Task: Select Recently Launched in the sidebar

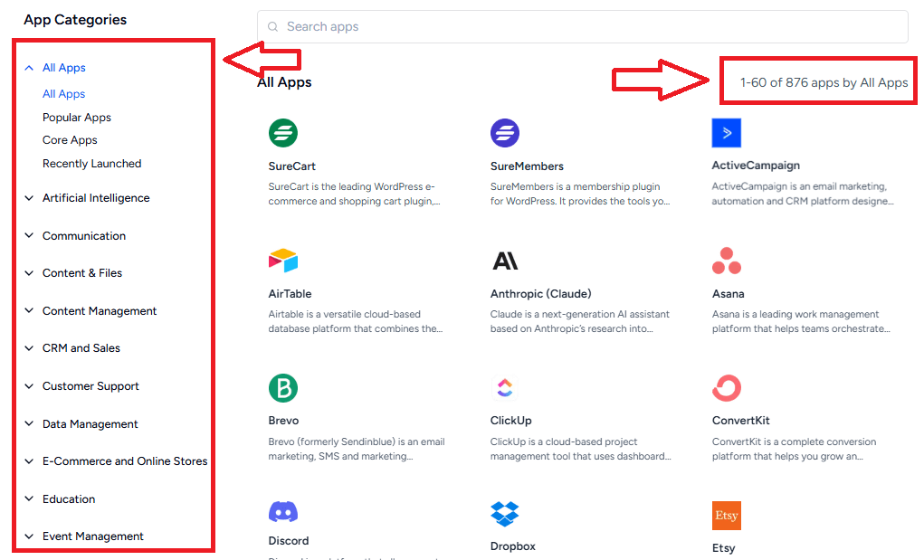Action: click(x=91, y=163)
